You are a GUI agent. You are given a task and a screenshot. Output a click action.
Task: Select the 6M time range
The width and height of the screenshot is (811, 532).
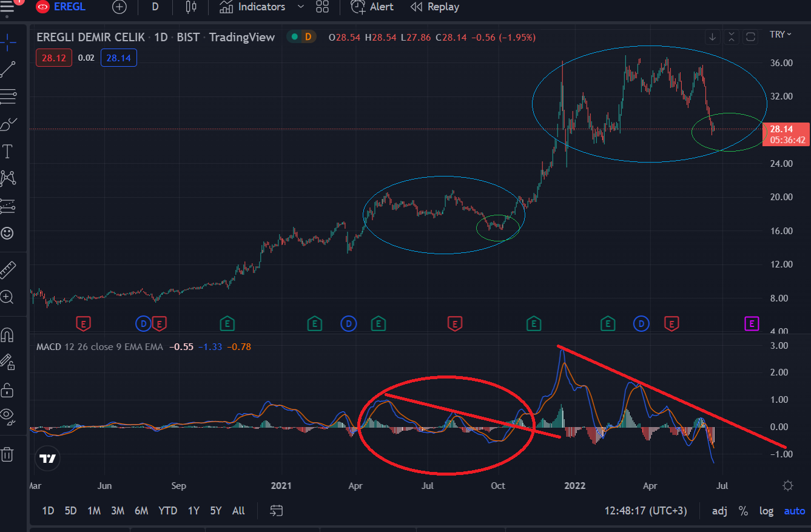(x=141, y=511)
